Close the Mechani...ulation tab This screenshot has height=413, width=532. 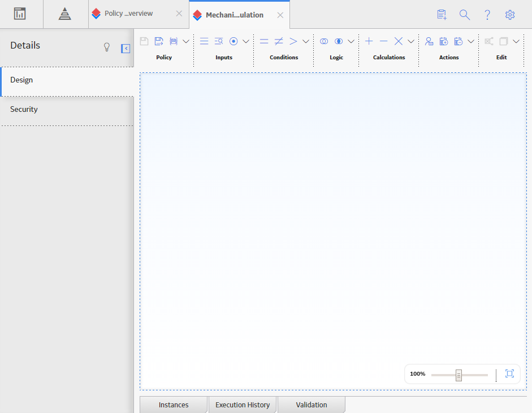click(x=280, y=15)
